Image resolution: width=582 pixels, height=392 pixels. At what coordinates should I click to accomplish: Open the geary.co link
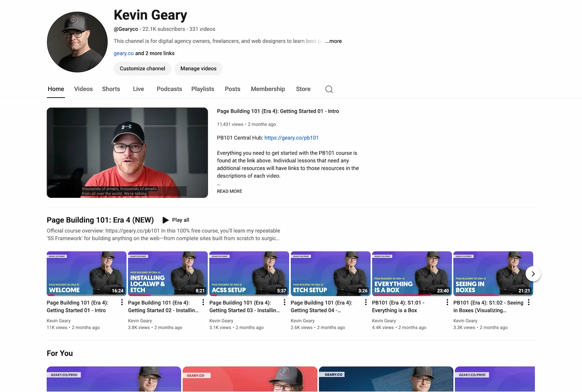coord(123,53)
